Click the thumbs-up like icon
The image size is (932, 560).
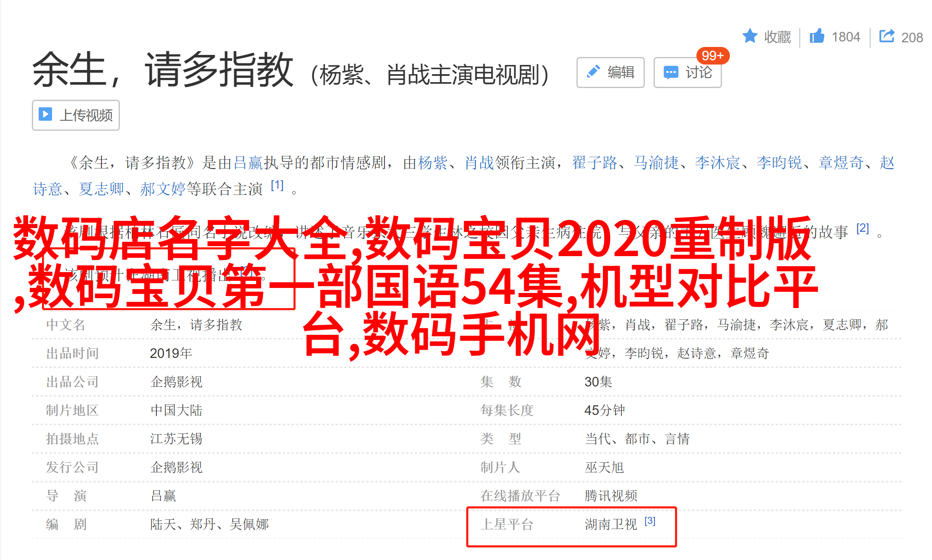[x=817, y=36]
